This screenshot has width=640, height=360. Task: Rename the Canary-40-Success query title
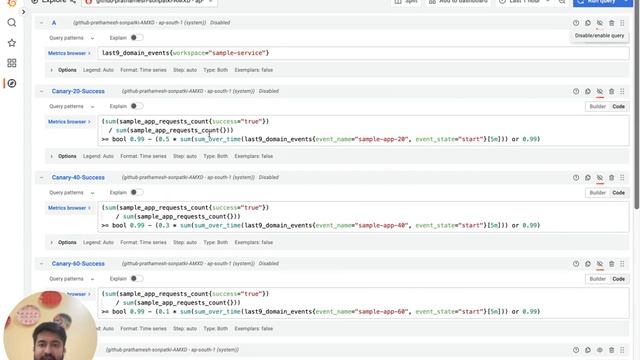[78, 177]
